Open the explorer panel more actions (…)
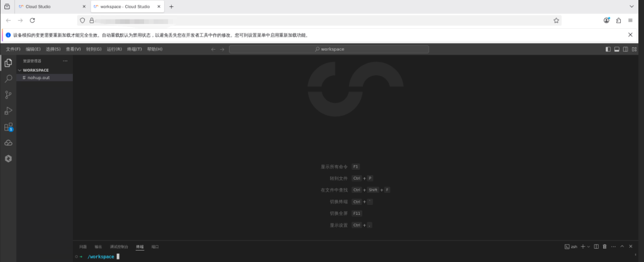This screenshot has height=262, width=644. [65, 61]
